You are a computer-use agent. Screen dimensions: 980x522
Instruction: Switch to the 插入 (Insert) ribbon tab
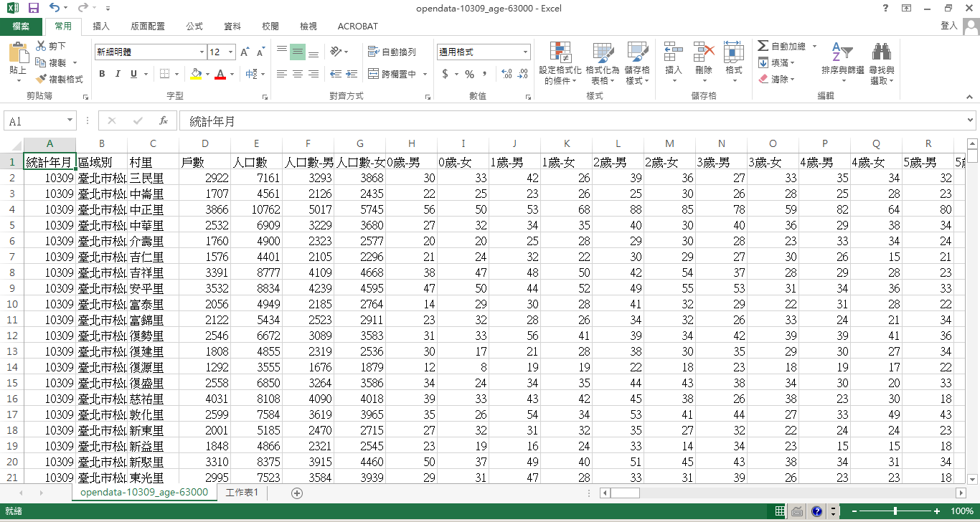click(101, 27)
